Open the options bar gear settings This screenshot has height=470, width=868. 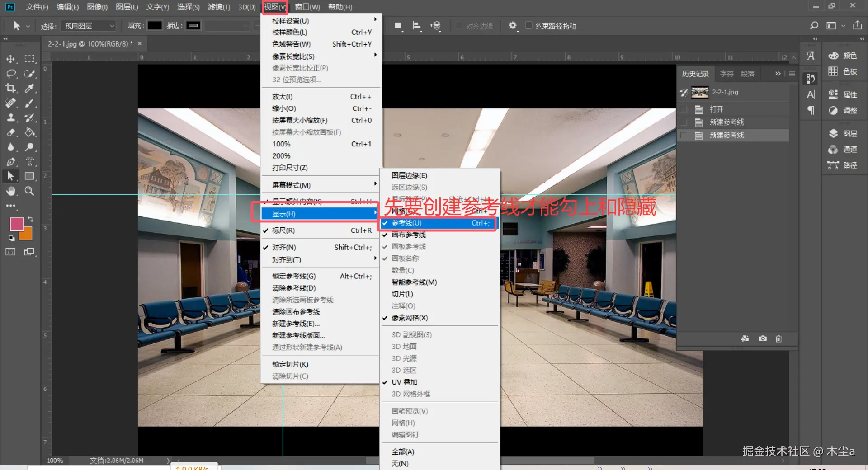point(513,25)
